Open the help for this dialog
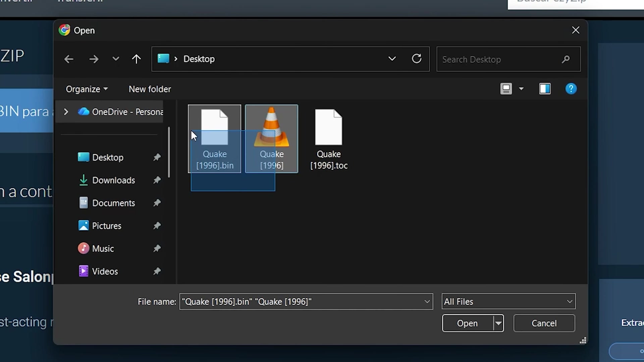Viewport: 644px width, 362px height. 571,88
